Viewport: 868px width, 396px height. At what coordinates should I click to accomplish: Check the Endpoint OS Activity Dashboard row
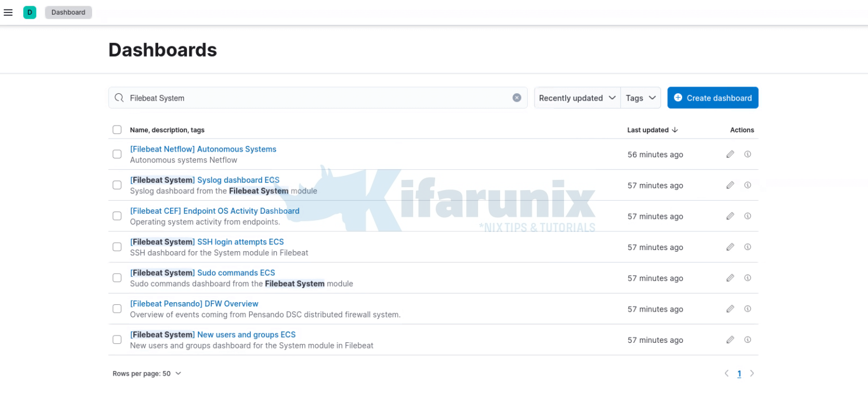click(117, 216)
